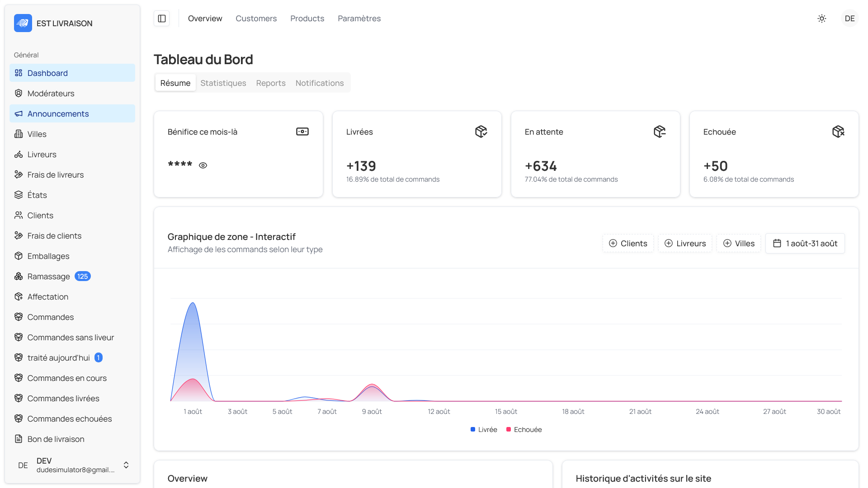Open the Customers menu item
868x488 pixels.
pyautogui.click(x=256, y=19)
